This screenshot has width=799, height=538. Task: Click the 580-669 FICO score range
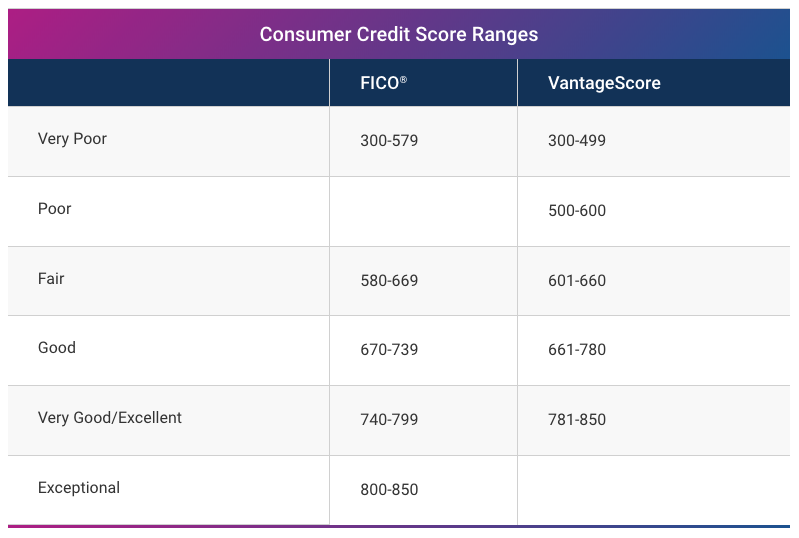tap(389, 281)
